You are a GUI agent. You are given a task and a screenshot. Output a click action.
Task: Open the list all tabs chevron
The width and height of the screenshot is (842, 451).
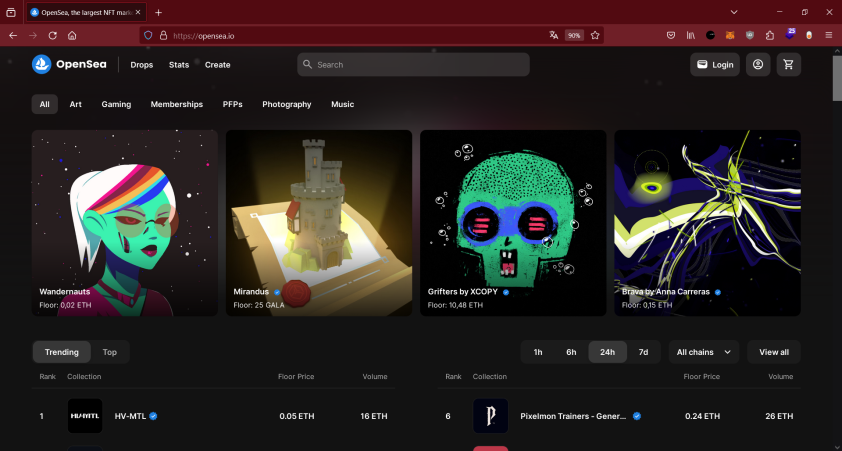[734, 12]
